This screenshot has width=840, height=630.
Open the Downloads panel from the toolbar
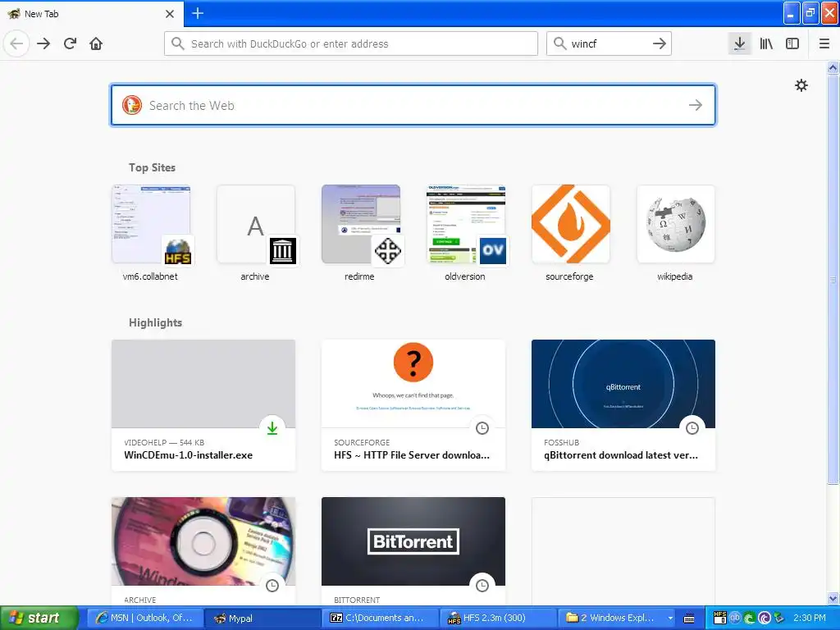point(740,43)
